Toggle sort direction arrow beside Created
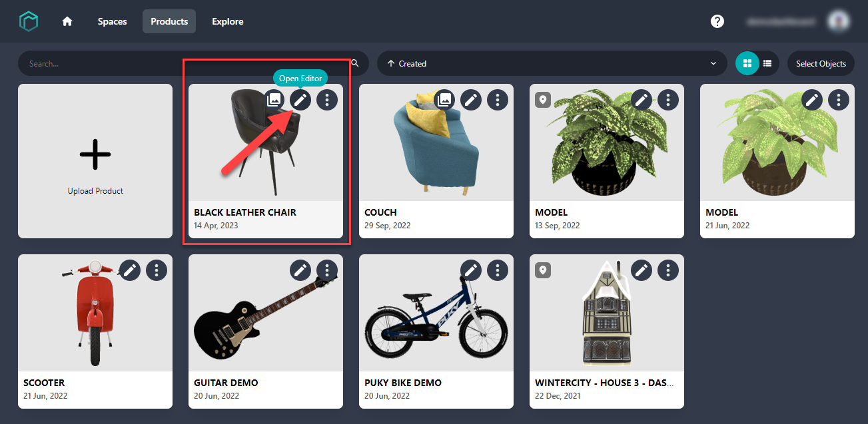 (390, 64)
